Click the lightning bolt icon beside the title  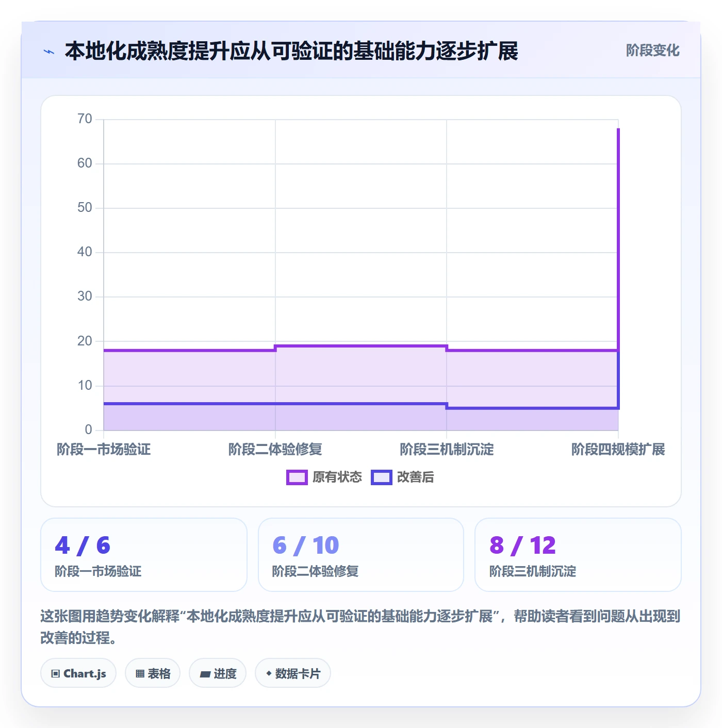(49, 52)
